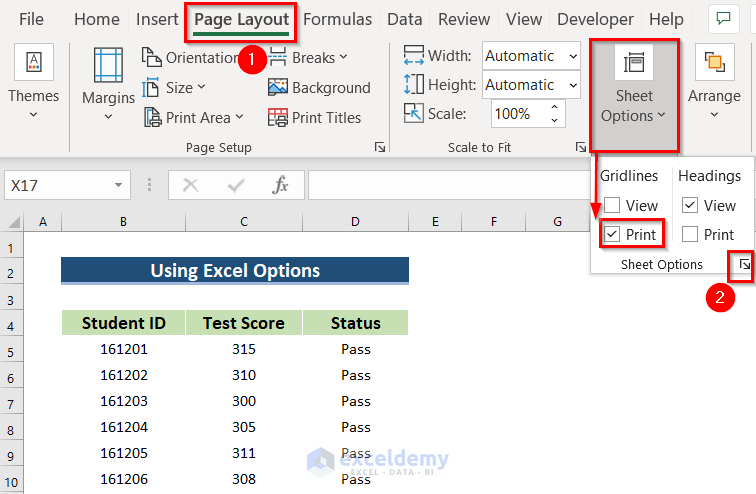Open the Sheet Options dialog launcher
The width and height of the screenshot is (756, 494).
(744, 265)
